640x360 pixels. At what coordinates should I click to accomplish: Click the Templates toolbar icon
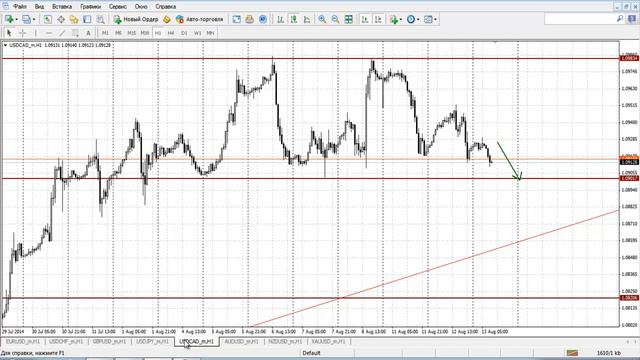(x=428, y=19)
